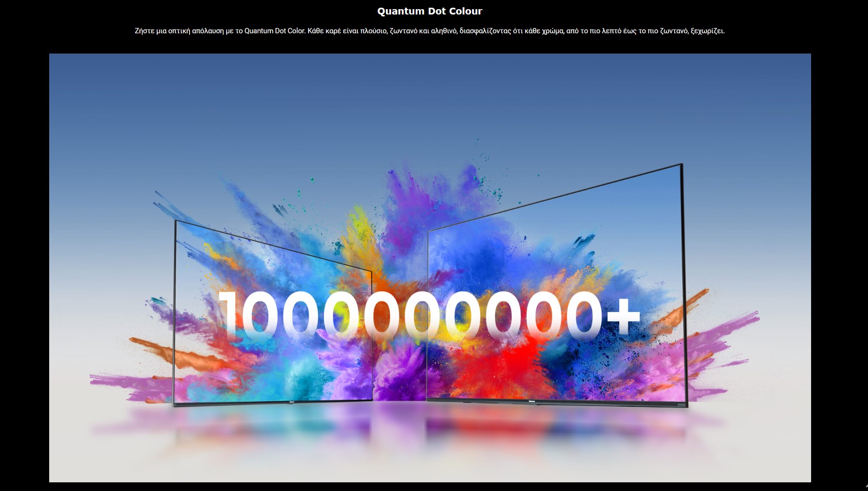
Task: Select the Greek Quantum Dot Color description text
Action: click(430, 31)
